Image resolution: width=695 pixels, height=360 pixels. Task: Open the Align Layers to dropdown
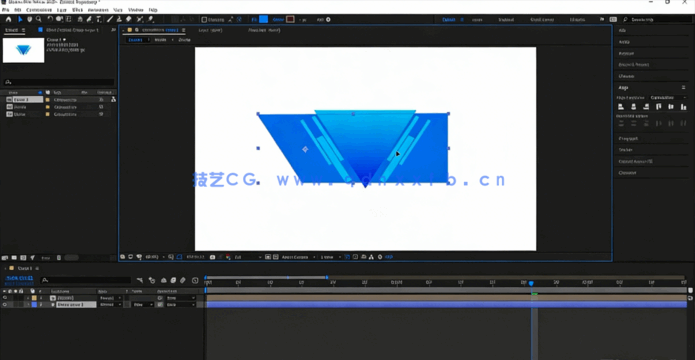pos(668,98)
